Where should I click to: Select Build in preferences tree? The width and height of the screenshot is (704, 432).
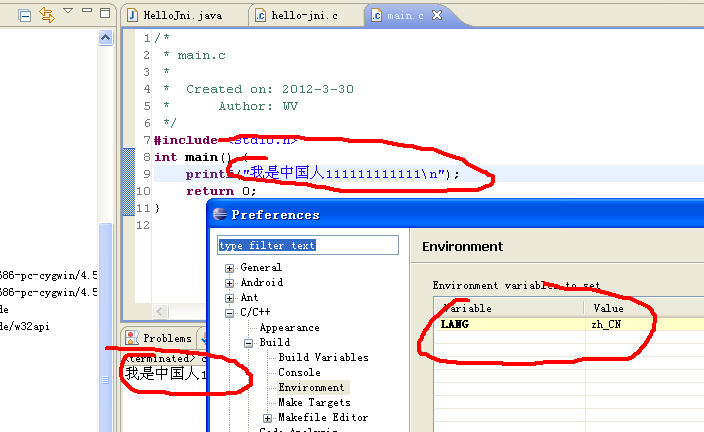point(275,342)
